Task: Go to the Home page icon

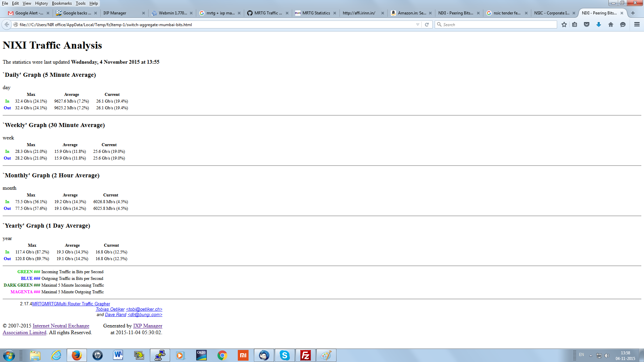Action: [x=611, y=24]
